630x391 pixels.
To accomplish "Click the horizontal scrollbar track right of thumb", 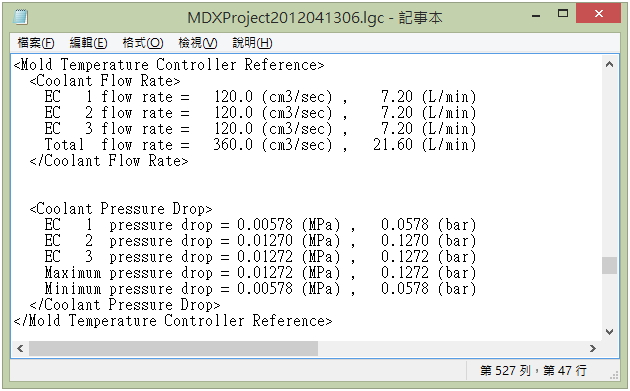I will pyautogui.click(x=452, y=348).
